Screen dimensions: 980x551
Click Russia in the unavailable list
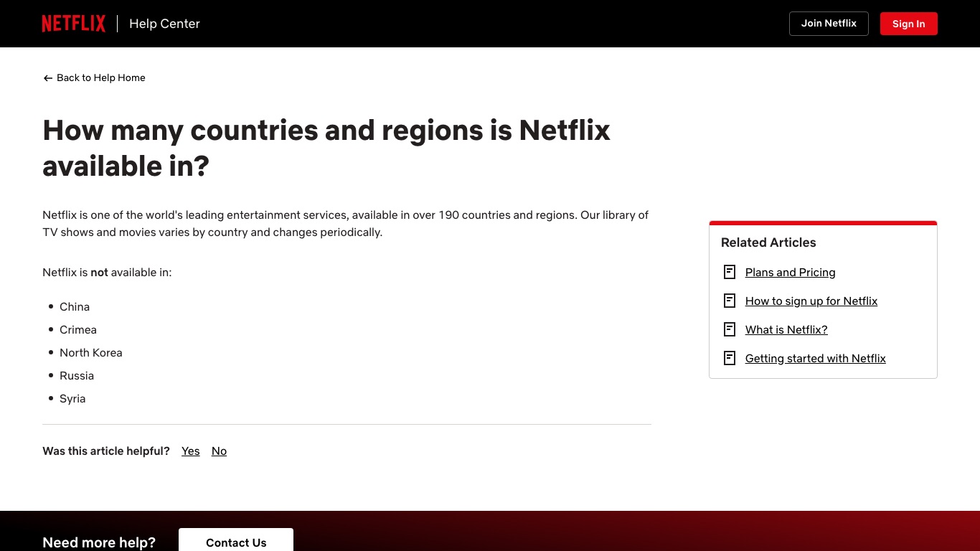coord(77,375)
